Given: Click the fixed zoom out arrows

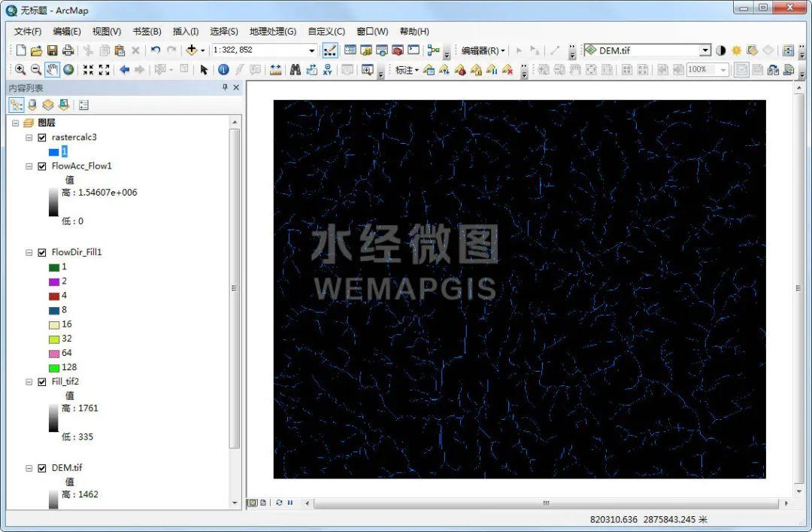Looking at the screenshot, I should [104, 69].
